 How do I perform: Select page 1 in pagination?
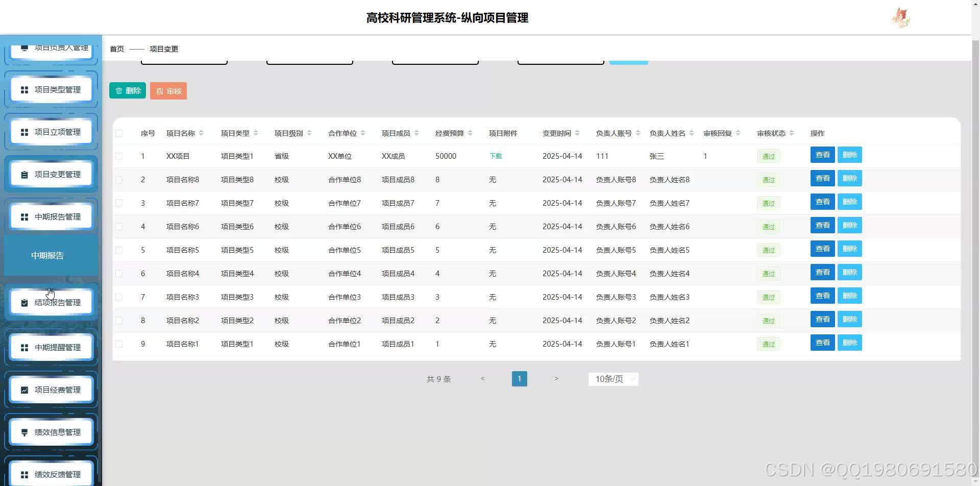click(519, 379)
